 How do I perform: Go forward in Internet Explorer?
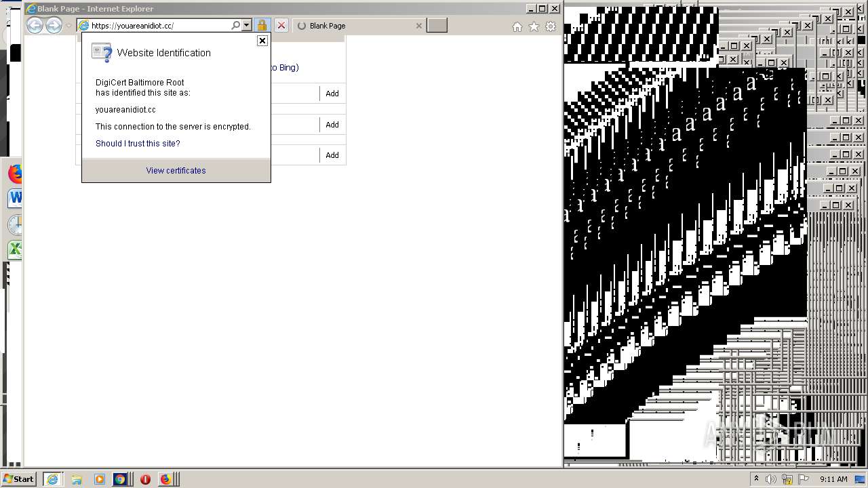pyautogui.click(x=54, y=26)
